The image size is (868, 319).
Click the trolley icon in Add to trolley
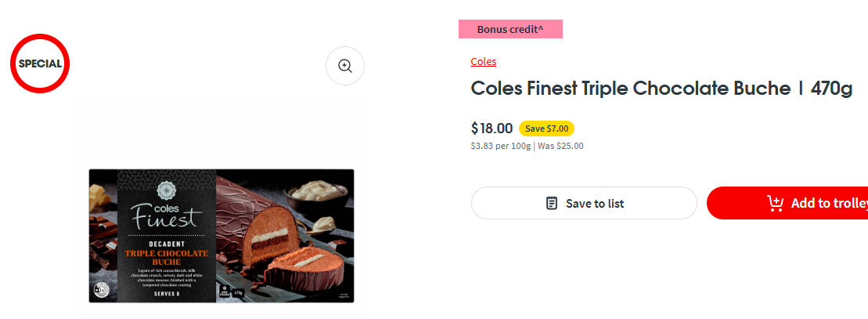click(x=775, y=203)
